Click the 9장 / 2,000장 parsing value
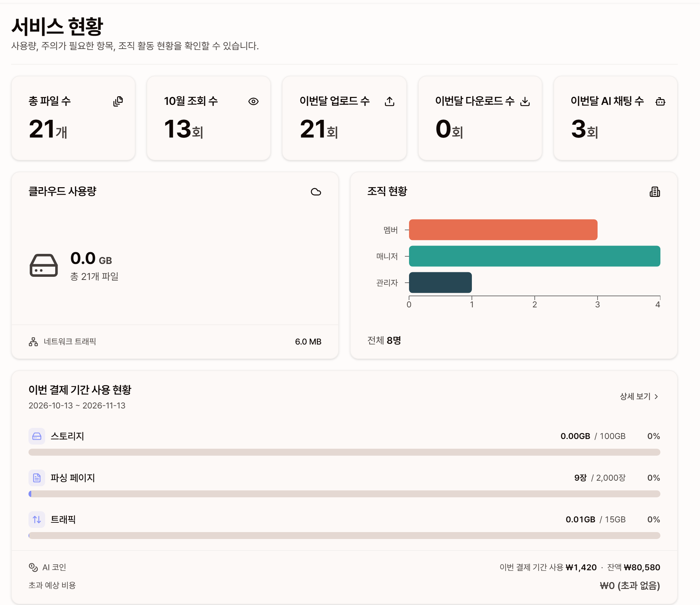Screen dimensions: 700x605 [600, 478]
